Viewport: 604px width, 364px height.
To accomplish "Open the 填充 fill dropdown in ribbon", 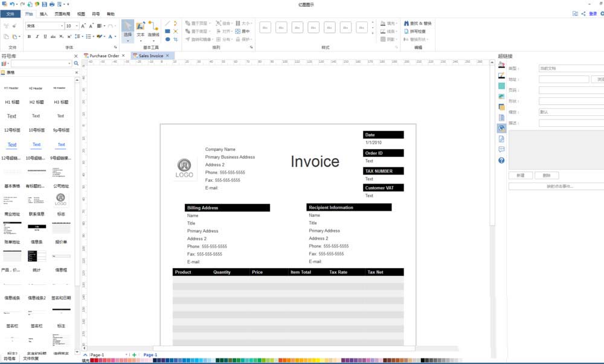I will pyautogui.click(x=388, y=24).
